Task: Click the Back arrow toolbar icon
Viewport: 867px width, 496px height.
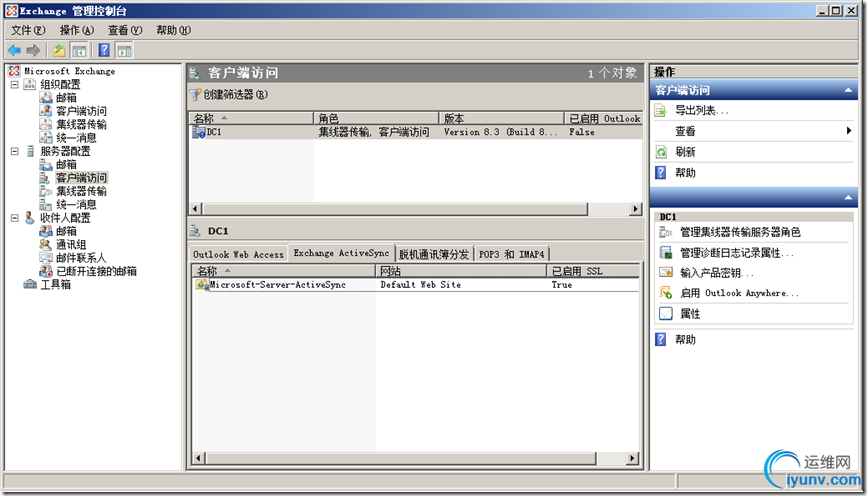Action: tap(14, 51)
